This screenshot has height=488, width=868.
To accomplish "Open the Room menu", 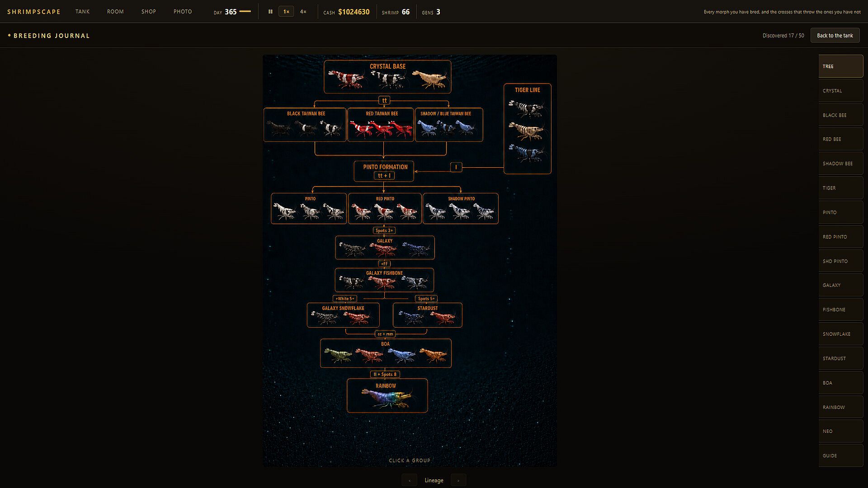I will [x=115, y=12].
